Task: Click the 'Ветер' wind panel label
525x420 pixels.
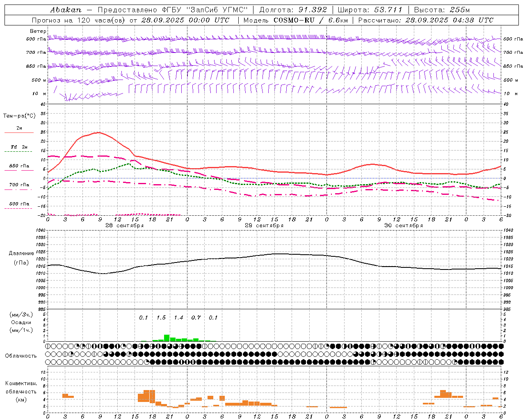Action: pos(38,31)
